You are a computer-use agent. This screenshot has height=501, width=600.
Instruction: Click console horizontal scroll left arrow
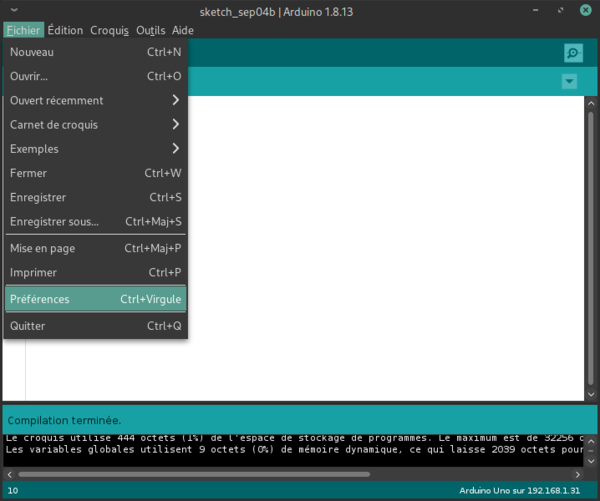coord(10,475)
